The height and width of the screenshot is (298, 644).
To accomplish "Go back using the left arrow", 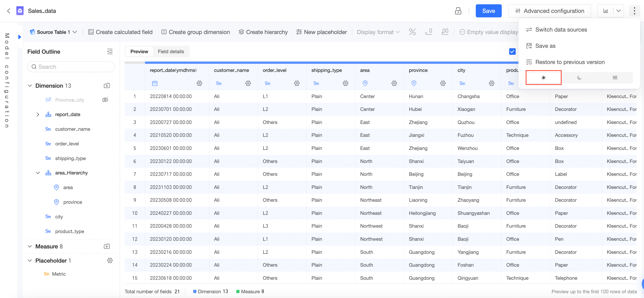I will pos(9,11).
